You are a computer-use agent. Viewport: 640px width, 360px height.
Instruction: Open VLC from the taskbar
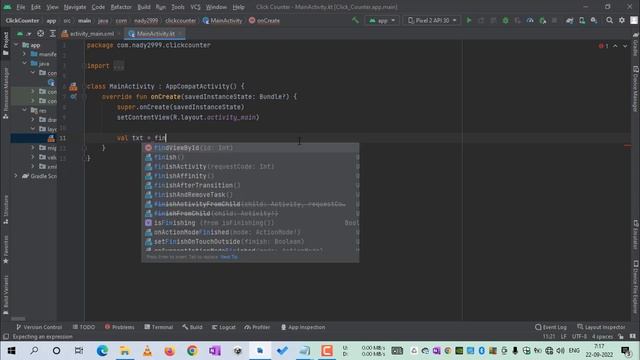click(147, 351)
